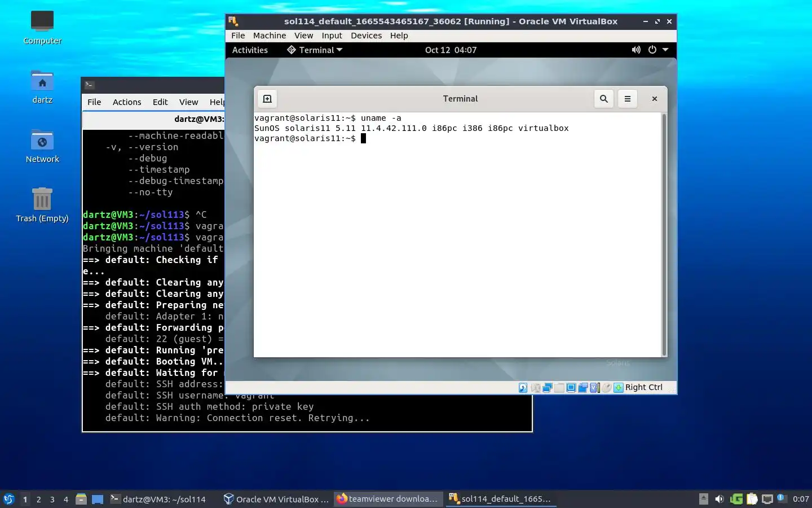
Task: Click the SunOS solaris11 output line
Action: 411,128
